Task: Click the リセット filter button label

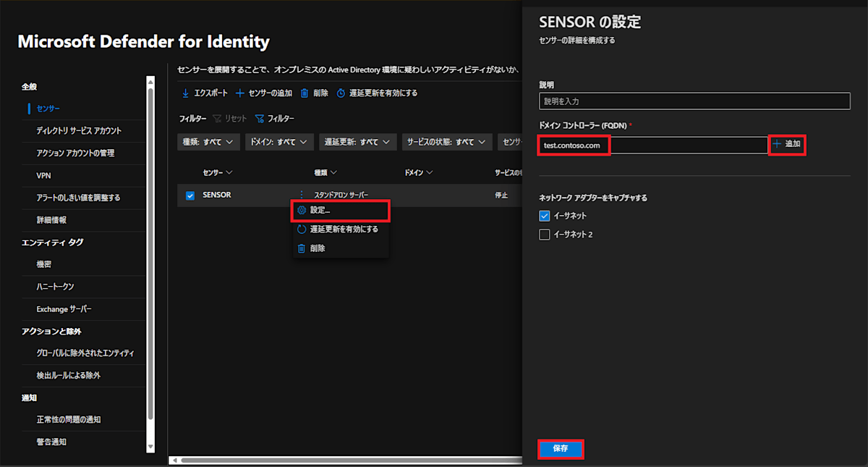Action: [236, 119]
